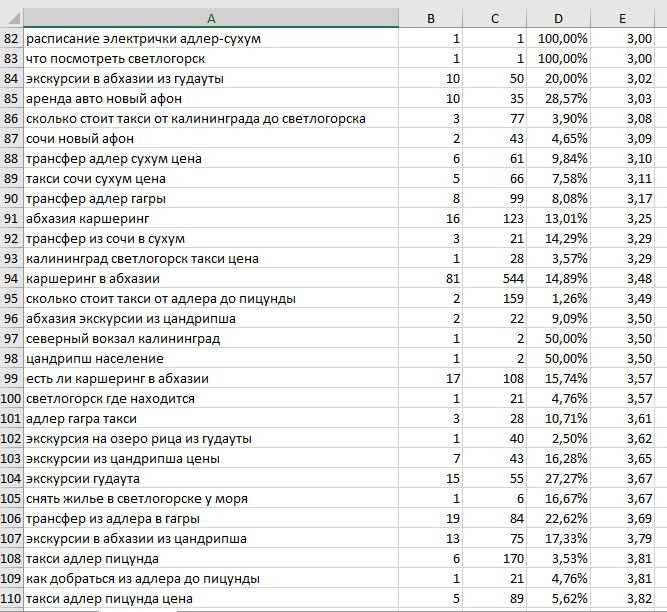The height and width of the screenshot is (612, 667).
Task: Click cell 'что посмотреть светлогорск'
Action: click(211, 58)
